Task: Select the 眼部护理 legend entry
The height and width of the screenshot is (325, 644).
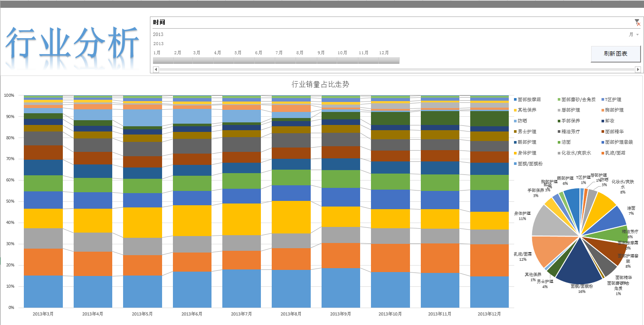Action: [x=524, y=142]
